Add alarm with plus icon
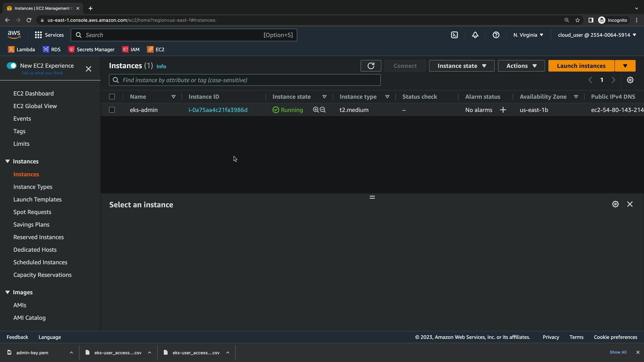 [503, 110]
